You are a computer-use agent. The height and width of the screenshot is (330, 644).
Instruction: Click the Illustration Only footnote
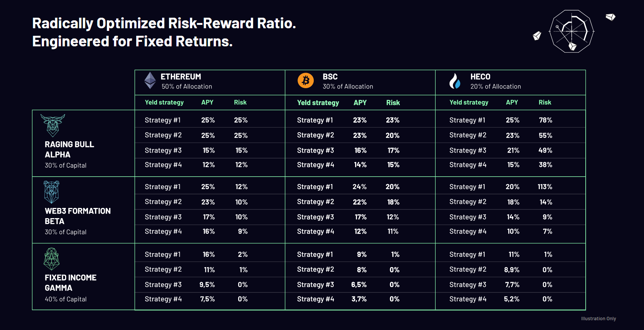point(598,319)
